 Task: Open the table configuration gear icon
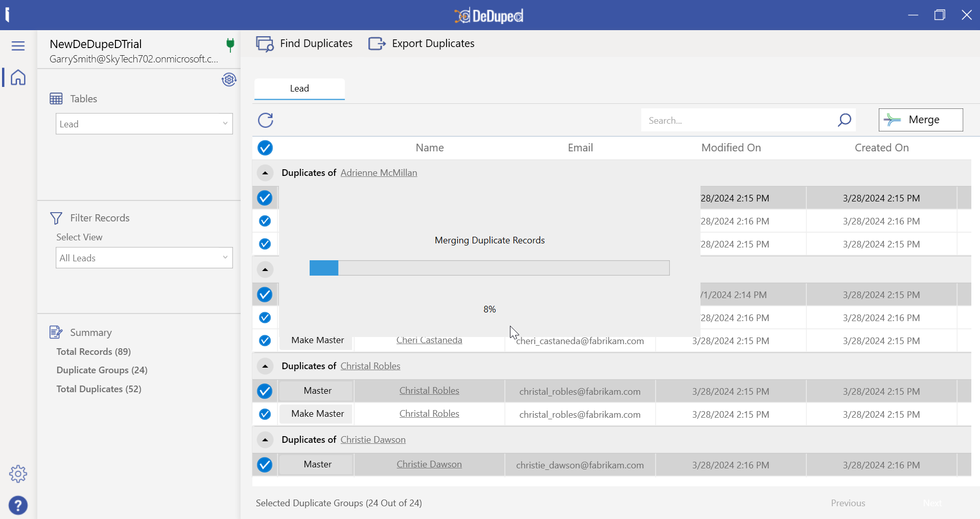[x=229, y=79]
